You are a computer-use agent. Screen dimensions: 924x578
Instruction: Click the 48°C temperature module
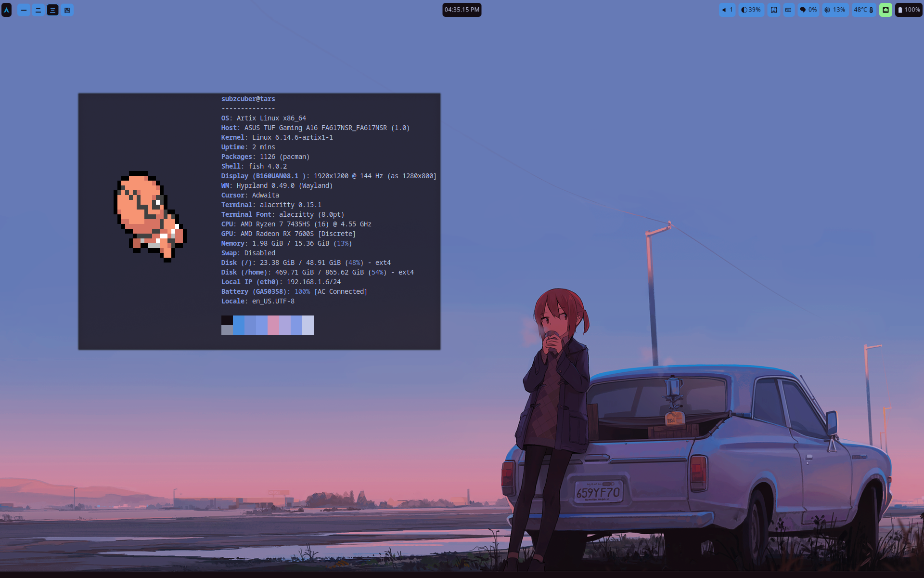(x=863, y=10)
